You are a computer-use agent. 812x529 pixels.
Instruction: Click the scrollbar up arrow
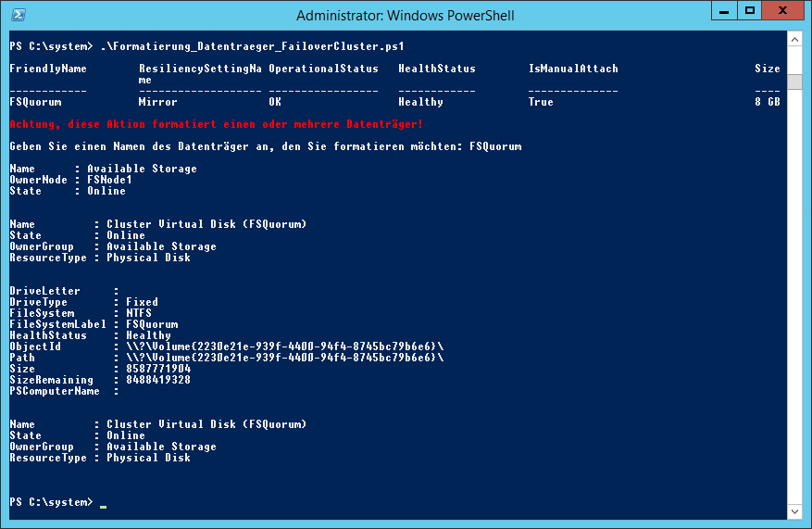794,40
